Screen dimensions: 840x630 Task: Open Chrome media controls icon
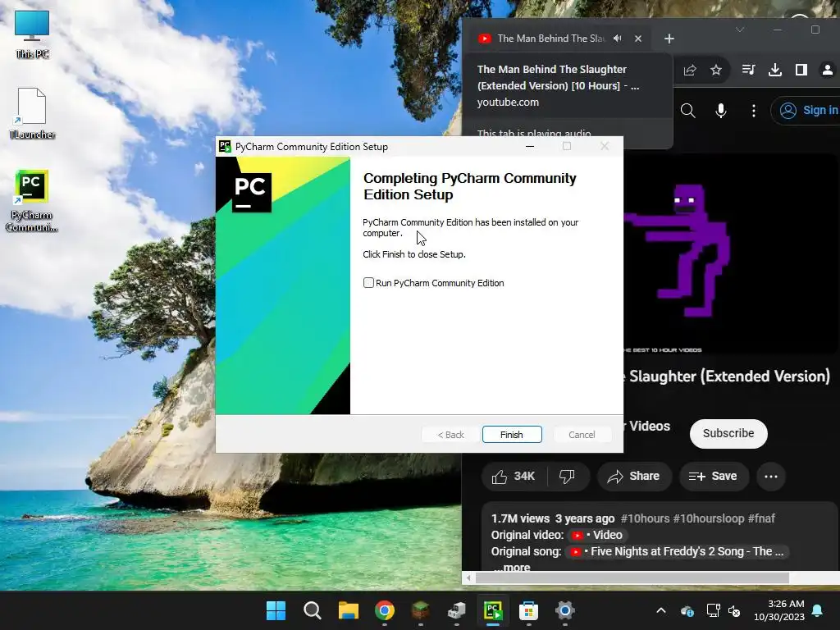click(x=748, y=70)
